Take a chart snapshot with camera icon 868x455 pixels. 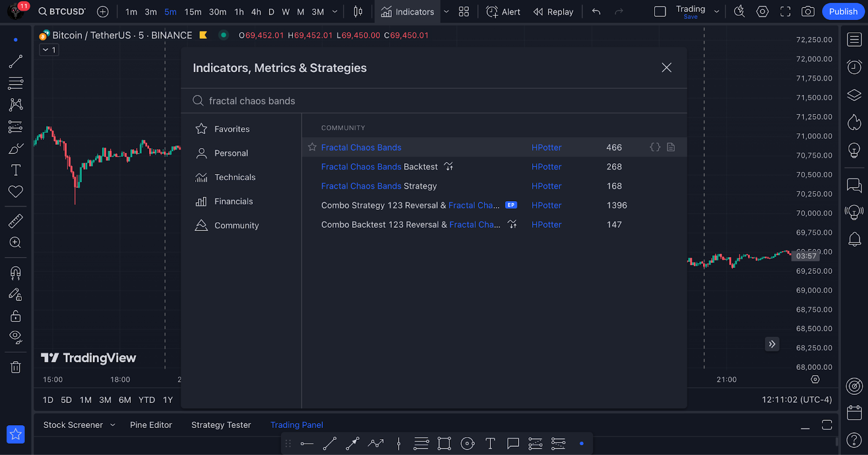(808, 11)
